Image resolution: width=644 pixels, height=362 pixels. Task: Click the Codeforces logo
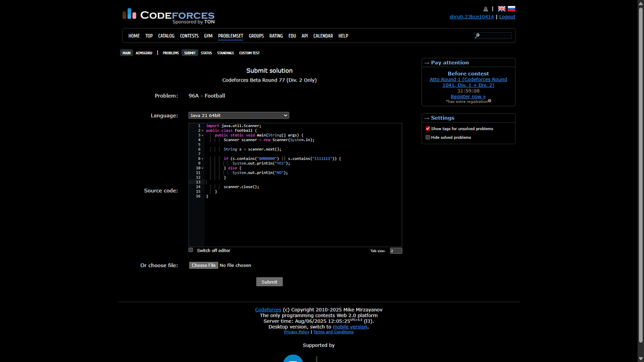(x=169, y=16)
